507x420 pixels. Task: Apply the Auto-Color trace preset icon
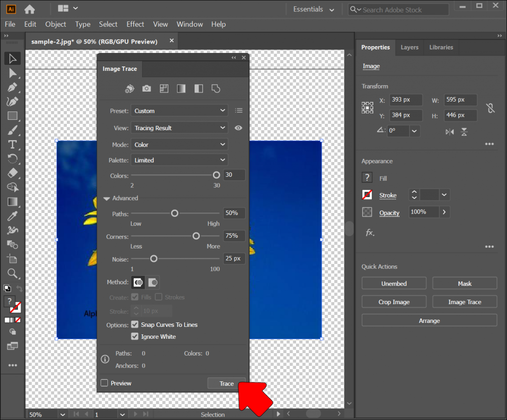pyautogui.click(x=129, y=88)
